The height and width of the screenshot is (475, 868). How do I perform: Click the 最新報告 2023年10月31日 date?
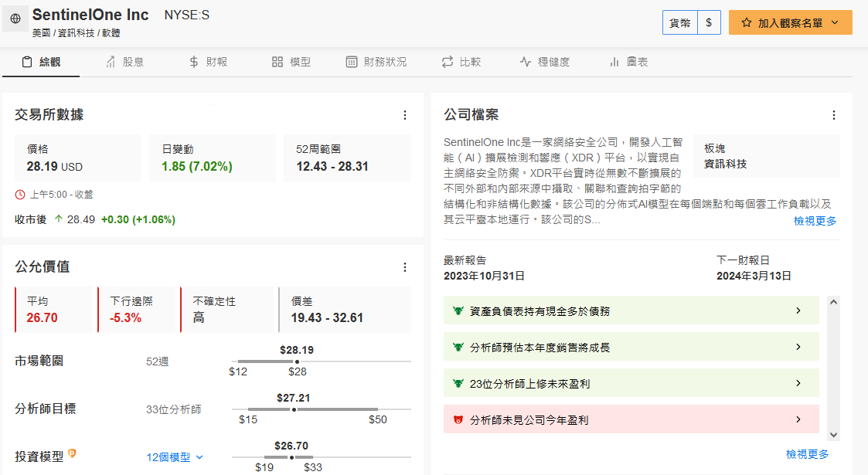484,276
